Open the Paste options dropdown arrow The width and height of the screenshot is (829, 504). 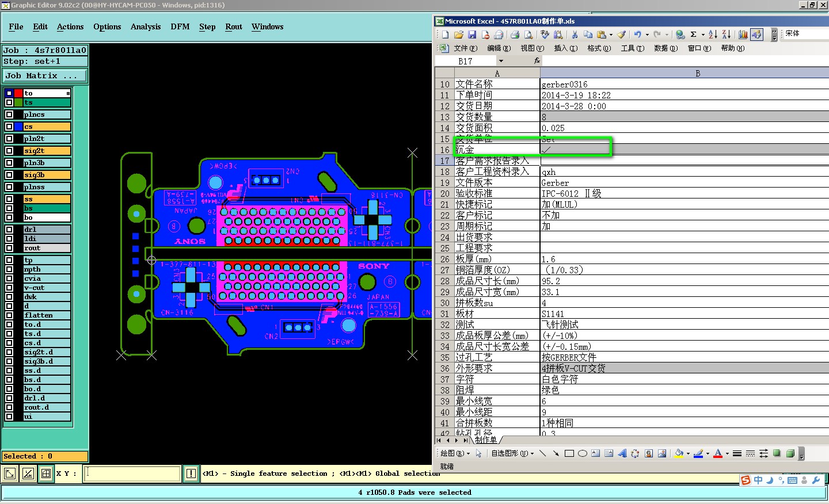coord(611,35)
